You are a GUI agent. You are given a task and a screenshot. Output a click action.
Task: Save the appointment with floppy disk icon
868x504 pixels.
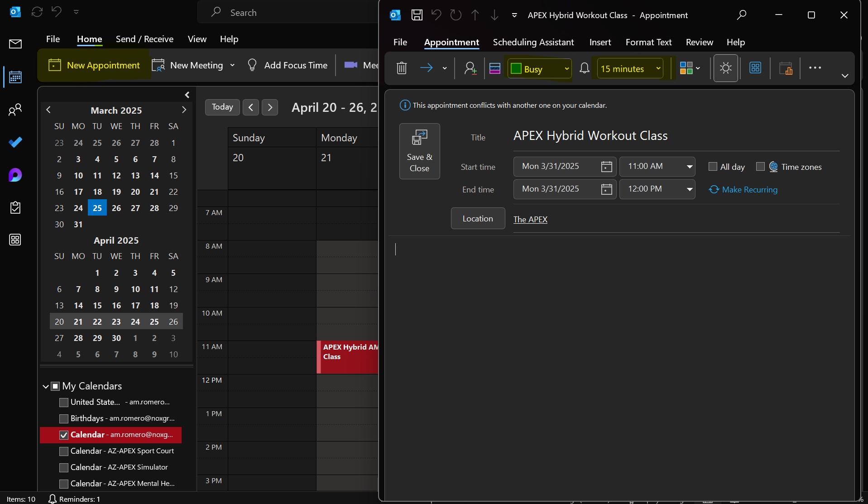pyautogui.click(x=417, y=15)
